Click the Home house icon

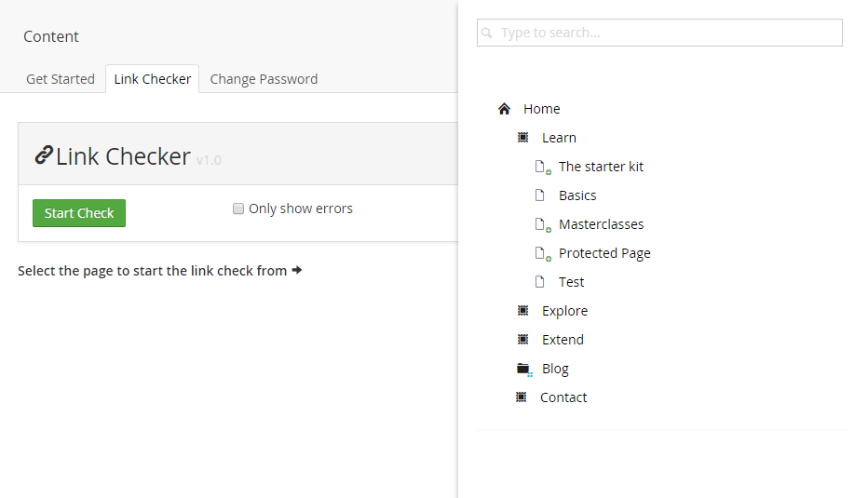(x=504, y=109)
